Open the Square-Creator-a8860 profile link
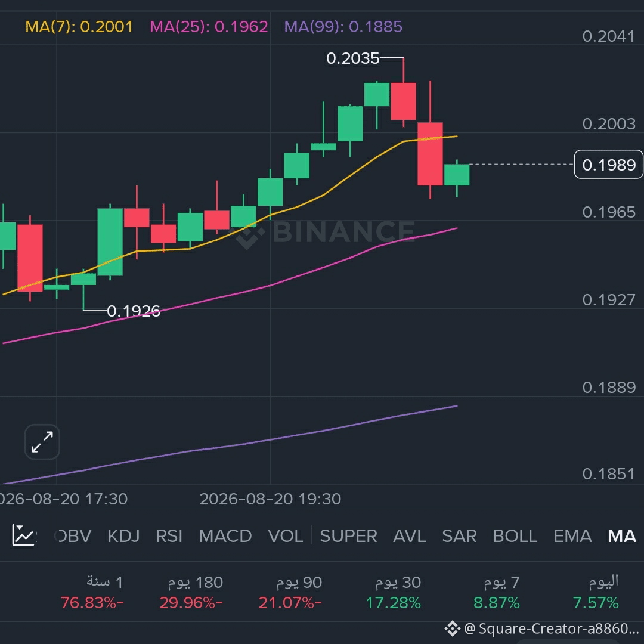Viewport: 644px width, 644px height. [x=551, y=629]
